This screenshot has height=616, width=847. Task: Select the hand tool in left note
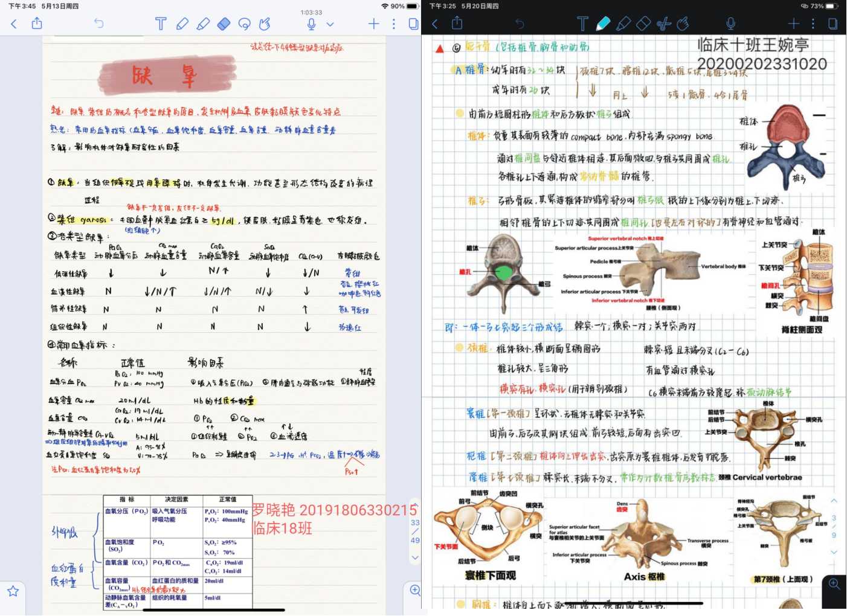point(265,24)
